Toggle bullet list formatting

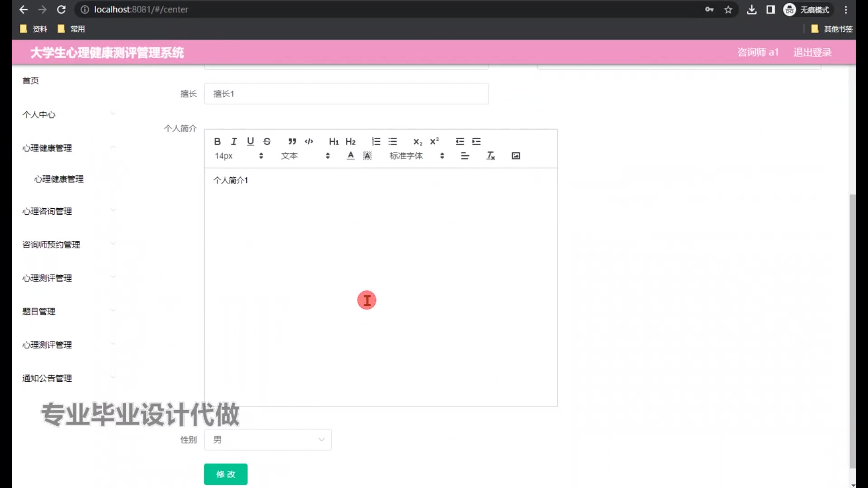392,141
